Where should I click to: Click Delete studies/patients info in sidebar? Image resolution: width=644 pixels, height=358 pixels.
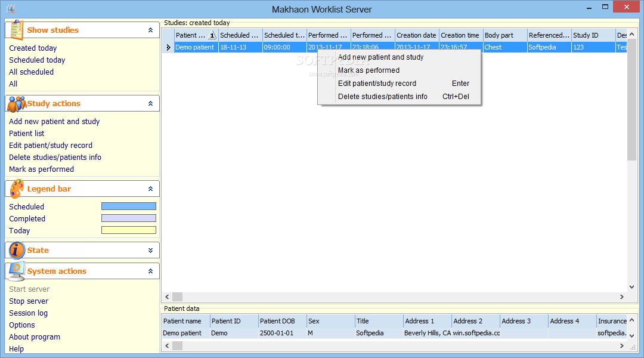click(55, 158)
